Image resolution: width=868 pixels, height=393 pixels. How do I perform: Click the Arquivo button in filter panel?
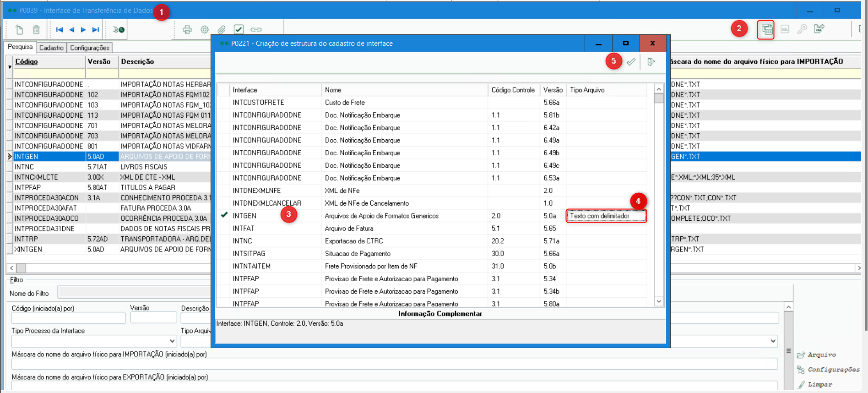[x=816, y=355]
